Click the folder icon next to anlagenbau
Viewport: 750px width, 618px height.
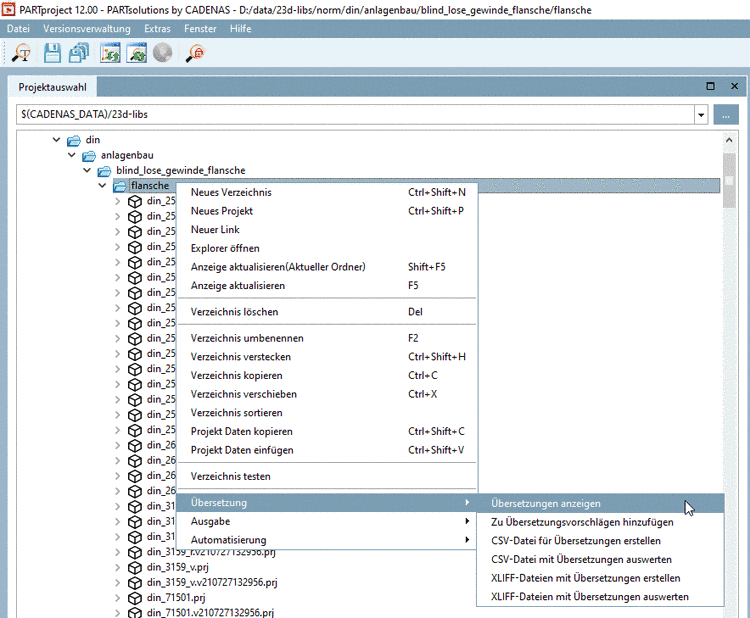[x=89, y=155]
